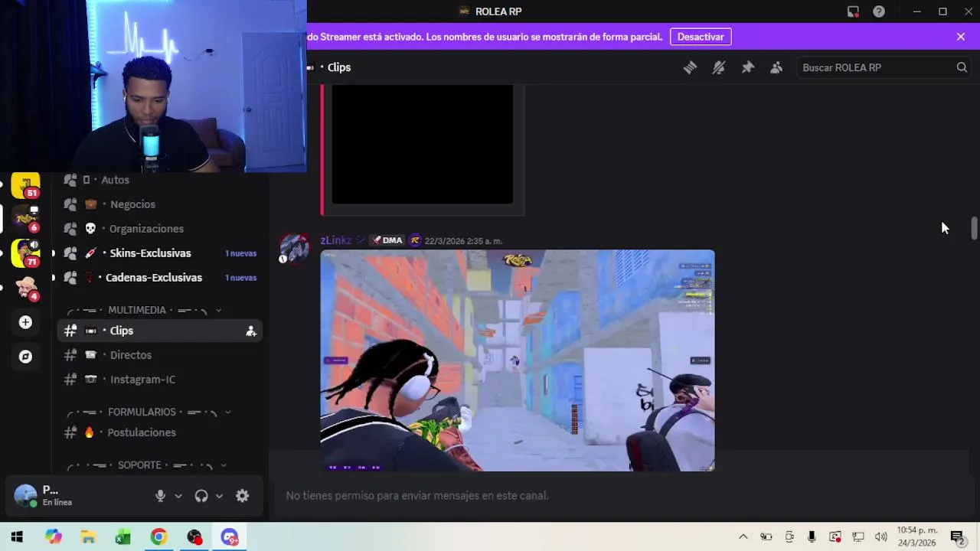980x551 pixels.
Task: Click '1 nuevas' badge beside Skins-Exclusivas
Action: 240,253
